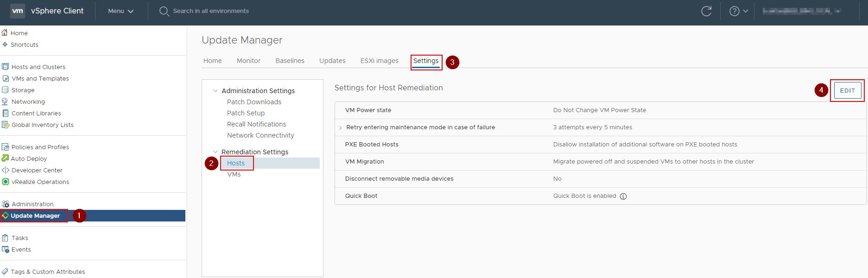
Task: Click the Shortcuts icon in sidebar
Action: pyautogui.click(x=5, y=44)
